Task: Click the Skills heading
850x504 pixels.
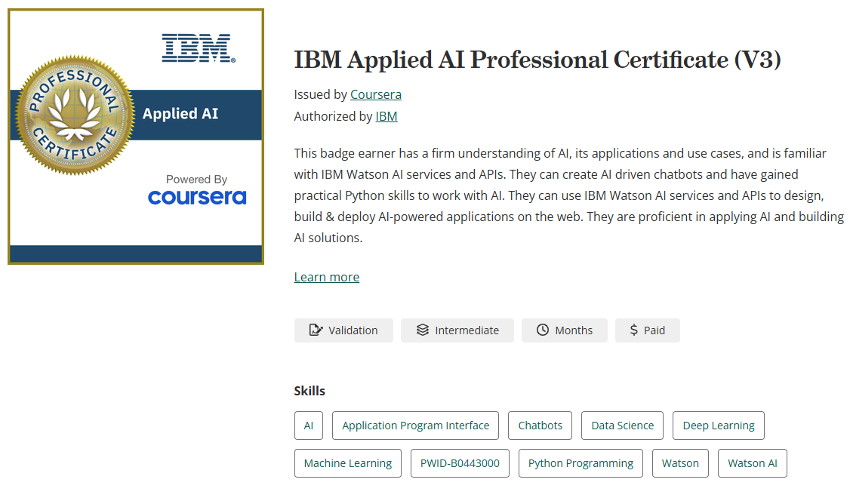Action: click(310, 391)
